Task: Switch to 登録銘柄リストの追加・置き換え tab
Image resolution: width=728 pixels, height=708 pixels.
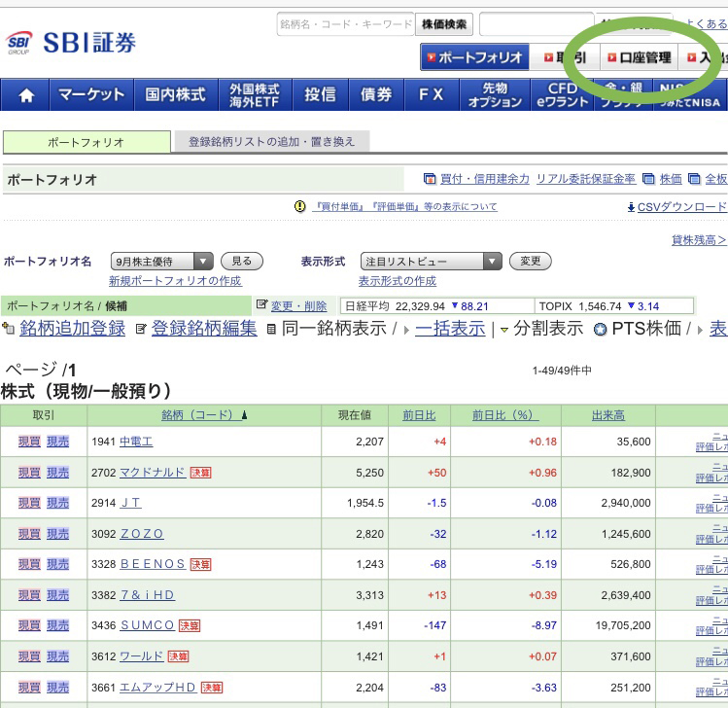Action: [x=271, y=142]
